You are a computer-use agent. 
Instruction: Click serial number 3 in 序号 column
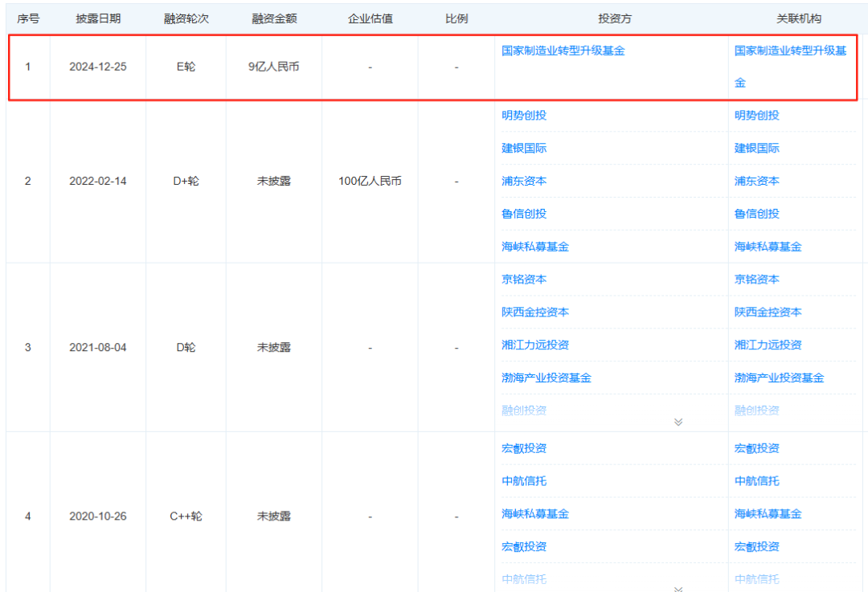[27, 348]
